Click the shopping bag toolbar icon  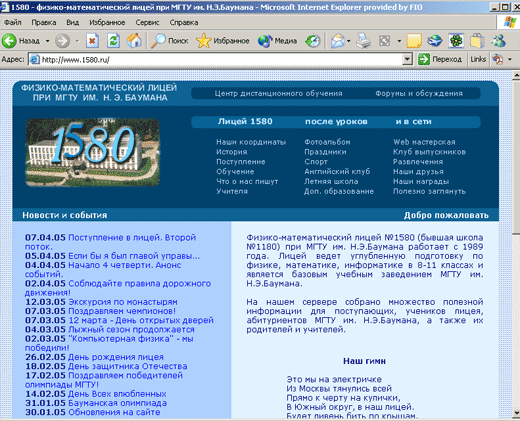477,41
